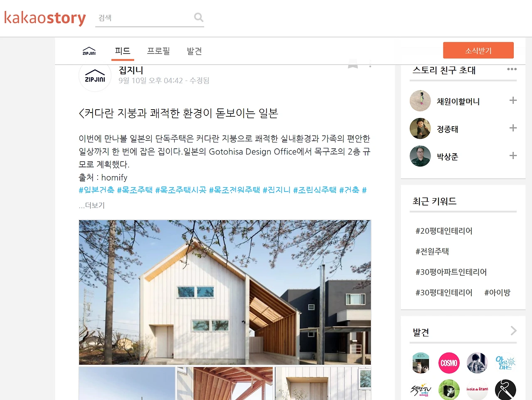The image size is (532, 400).
Task: Open the kakaostory home logo
Action: 45,18
